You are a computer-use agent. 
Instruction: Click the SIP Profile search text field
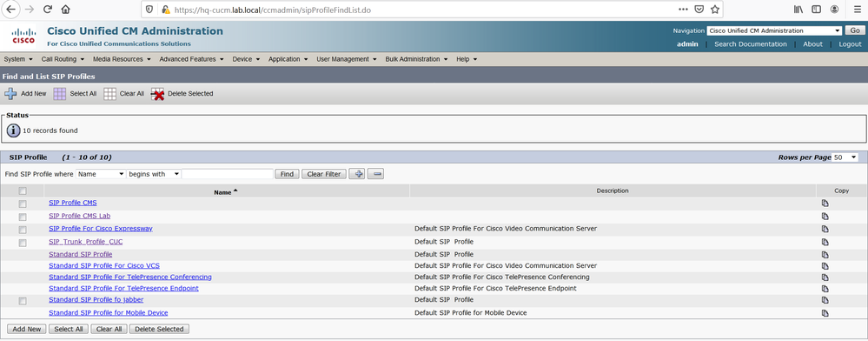[x=228, y=174]
